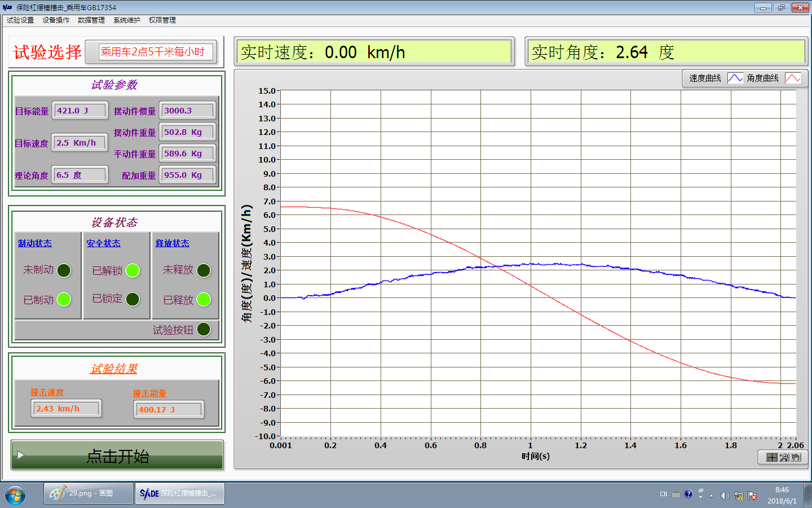Click the network warning icon in system tray
This screenshot has height=508, width=812.
[x=738, y=495]
